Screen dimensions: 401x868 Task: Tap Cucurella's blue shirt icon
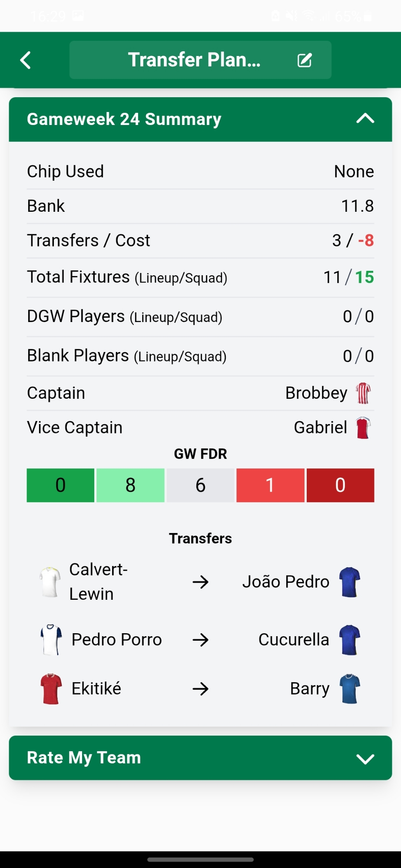350,640
